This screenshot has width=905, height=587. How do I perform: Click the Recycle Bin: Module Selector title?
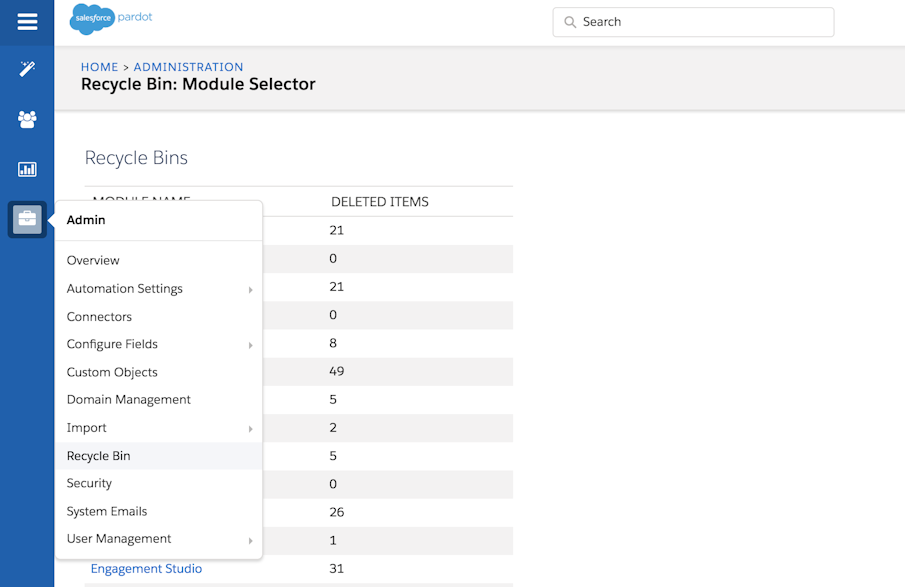pos(198,84)
